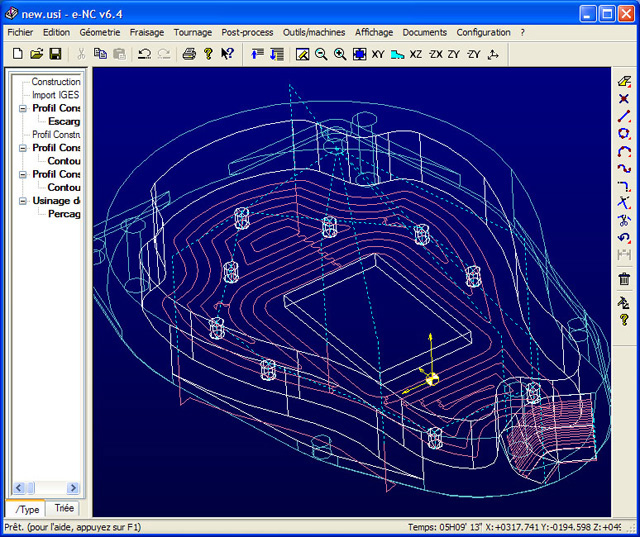Click the blue rotate arrow tool in the right toolbar
640x537 pixels.
624,237
